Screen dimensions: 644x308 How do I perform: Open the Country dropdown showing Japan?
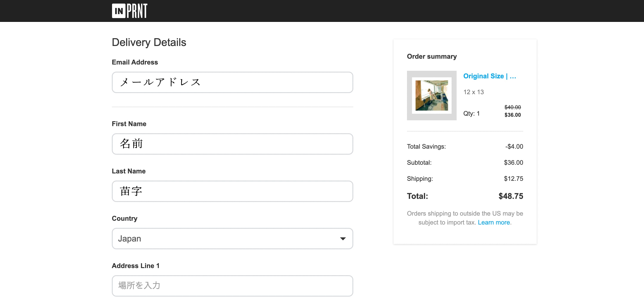[x=225, y=239]
